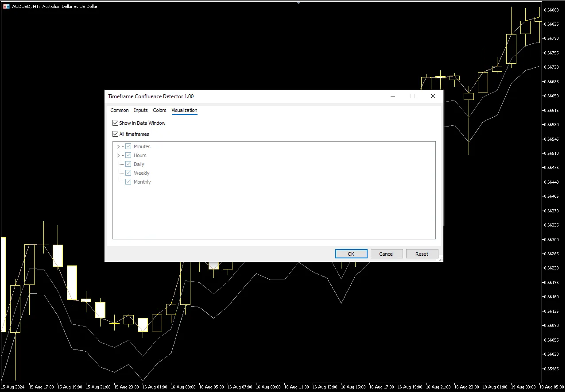Expand the Hours timeframe group
The image size is (566, 392).
point(118,155)
